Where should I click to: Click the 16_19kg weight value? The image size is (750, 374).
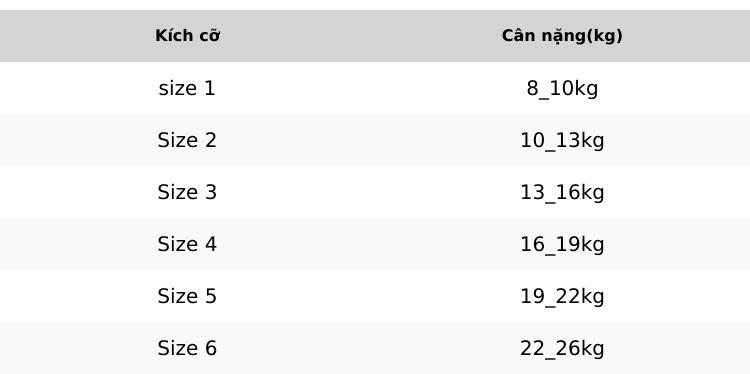[562, 245]
